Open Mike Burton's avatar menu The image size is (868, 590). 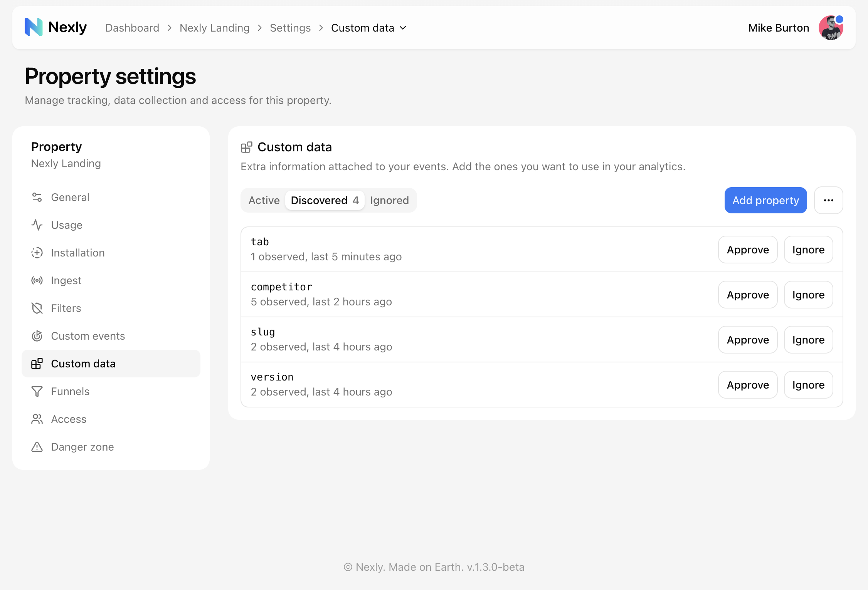[x=831, y=28]
